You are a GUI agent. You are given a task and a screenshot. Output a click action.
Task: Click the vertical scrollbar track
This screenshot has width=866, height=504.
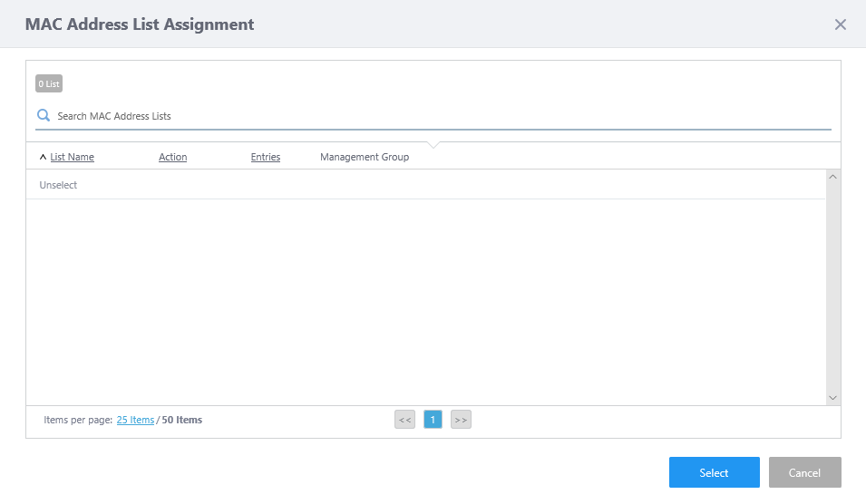[x=833, y=286]
